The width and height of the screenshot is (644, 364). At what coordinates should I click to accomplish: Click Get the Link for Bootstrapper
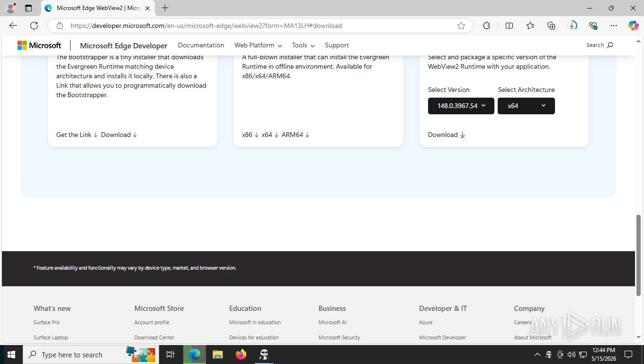[x=77, y=135]
